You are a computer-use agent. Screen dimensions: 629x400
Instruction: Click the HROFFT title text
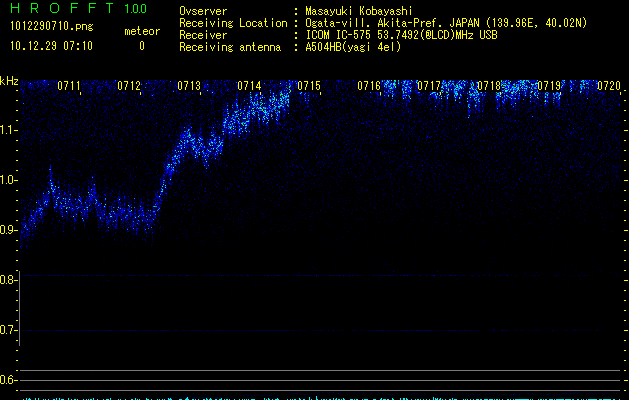60,9
